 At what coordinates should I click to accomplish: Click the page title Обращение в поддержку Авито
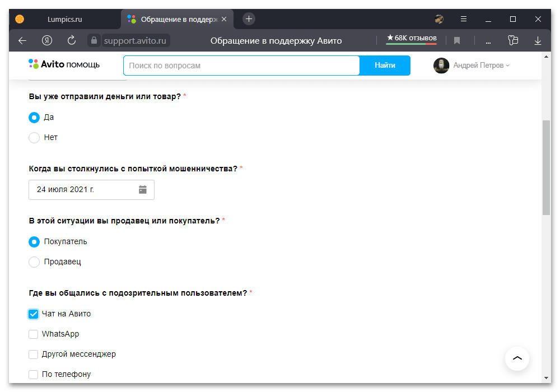(x=276, y=41)
